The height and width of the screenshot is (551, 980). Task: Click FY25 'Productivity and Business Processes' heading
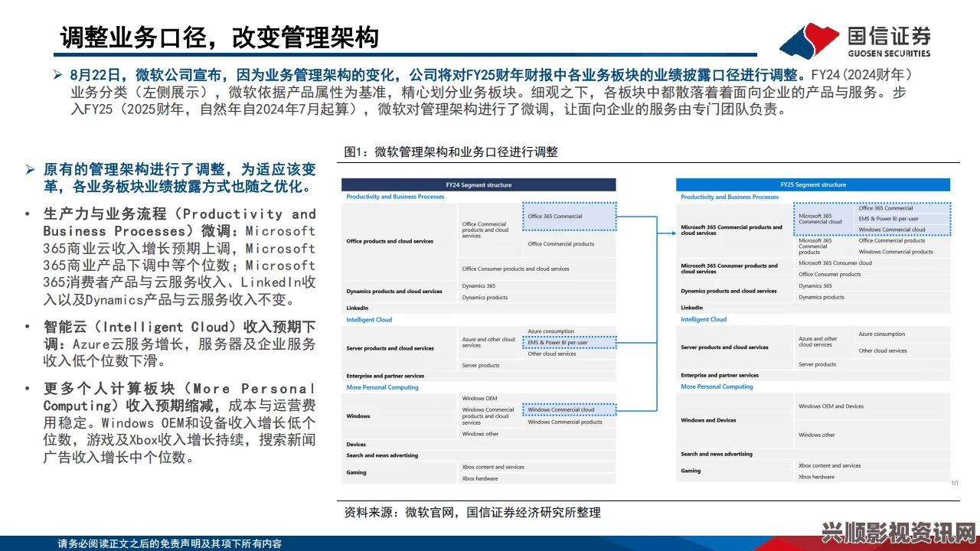pos(730,197)
